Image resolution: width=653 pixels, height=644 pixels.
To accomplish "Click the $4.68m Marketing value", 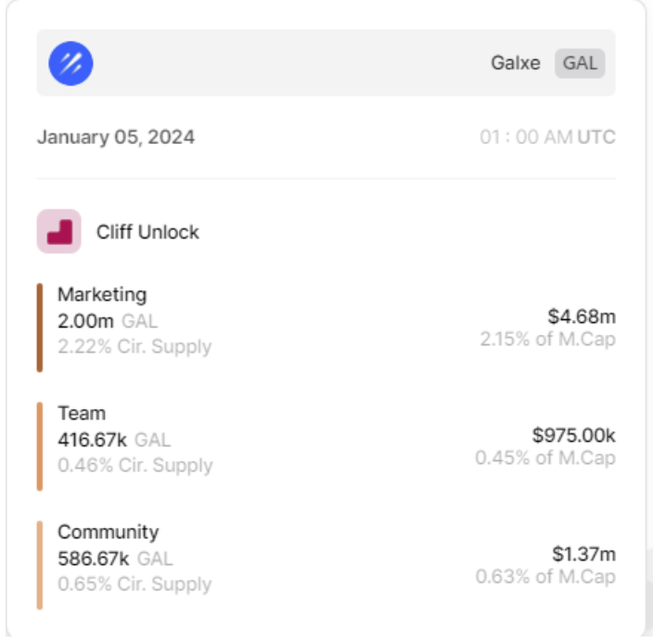I will tap(582, 316).
